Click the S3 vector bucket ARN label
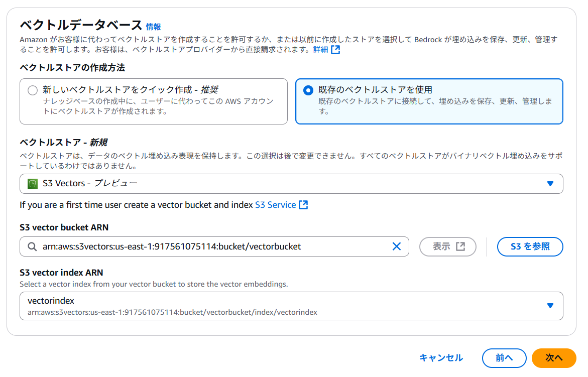 pyautogui.click(x=64, y=227)
